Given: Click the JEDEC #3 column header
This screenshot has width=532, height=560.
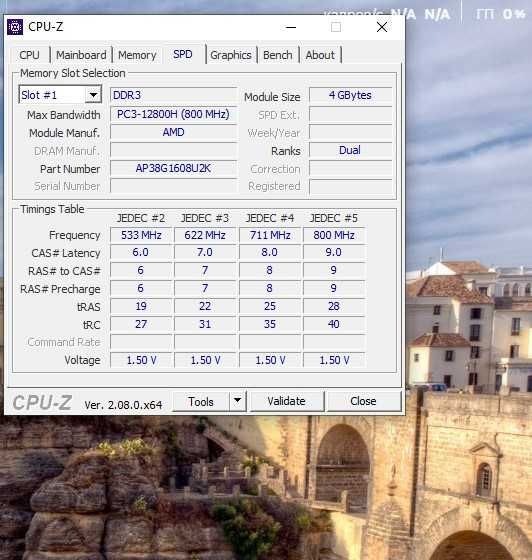Looking at the screenshot, I should 205,218.
